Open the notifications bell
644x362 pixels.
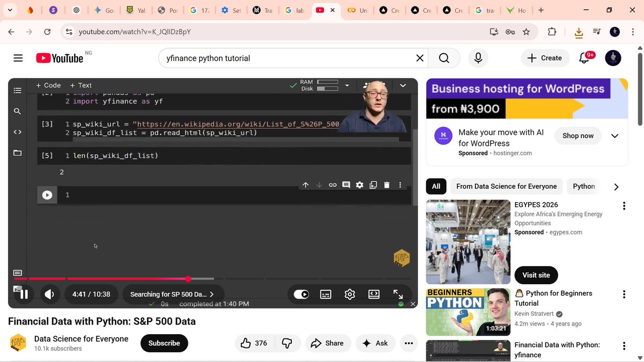(x=584, y=58)
